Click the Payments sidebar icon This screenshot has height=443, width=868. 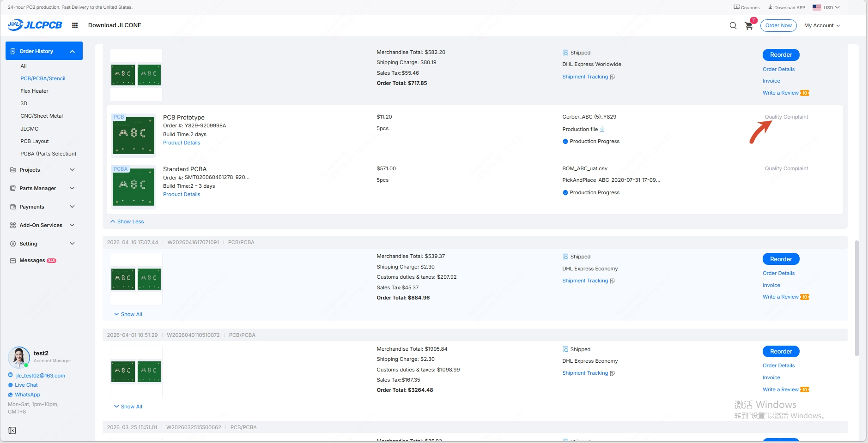(13, 207)
